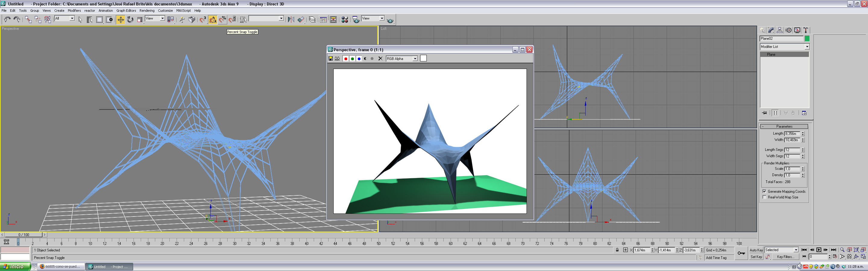Open RGB Alpha channel dropdown

pos(402,59)
